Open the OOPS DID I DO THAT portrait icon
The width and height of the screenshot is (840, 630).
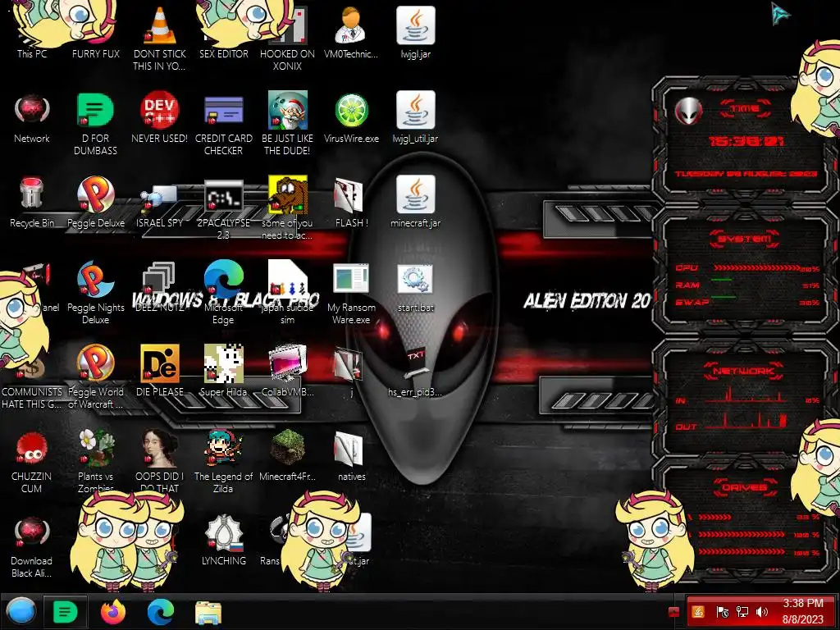point(160,459)
